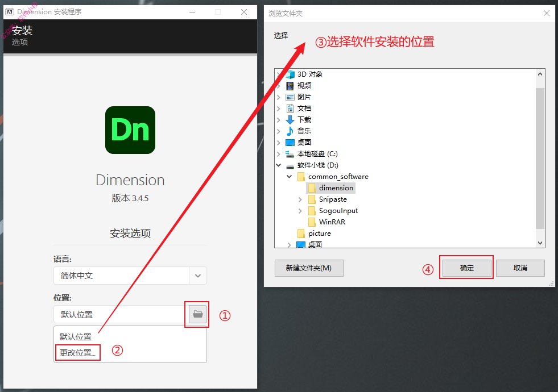Select the 3D 对象 folder icon
558x392 pixels.
[291, 74]
